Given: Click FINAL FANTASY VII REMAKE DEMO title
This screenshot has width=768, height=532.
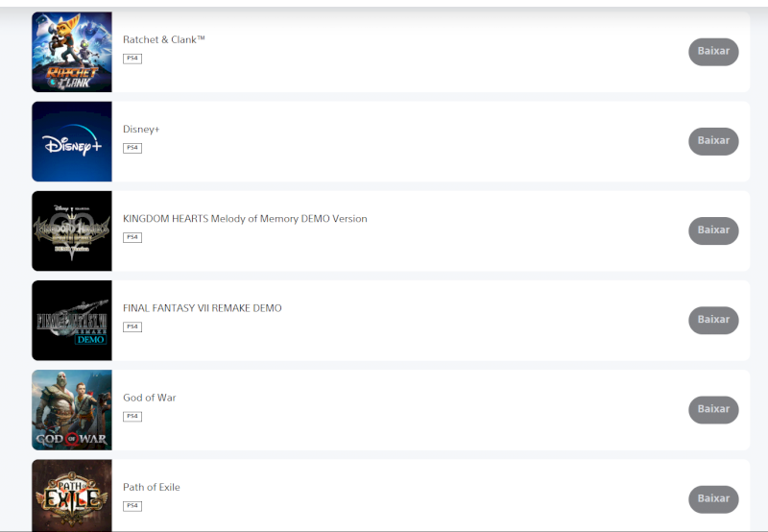Looking at the screenshot, I should (x=203, y=308).
